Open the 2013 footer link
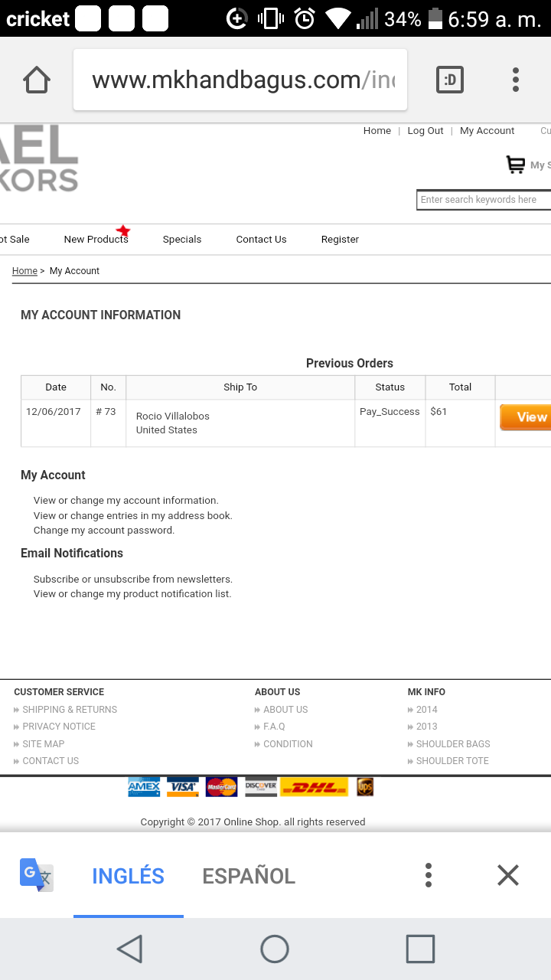This screenshot has height=980, width=551. (x=427, y=727)
